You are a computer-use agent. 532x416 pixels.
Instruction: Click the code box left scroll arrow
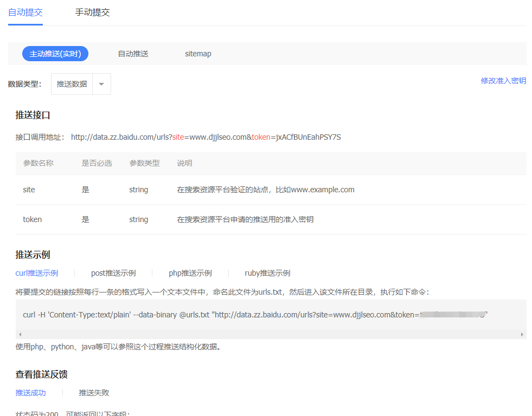tap(20, 335)
